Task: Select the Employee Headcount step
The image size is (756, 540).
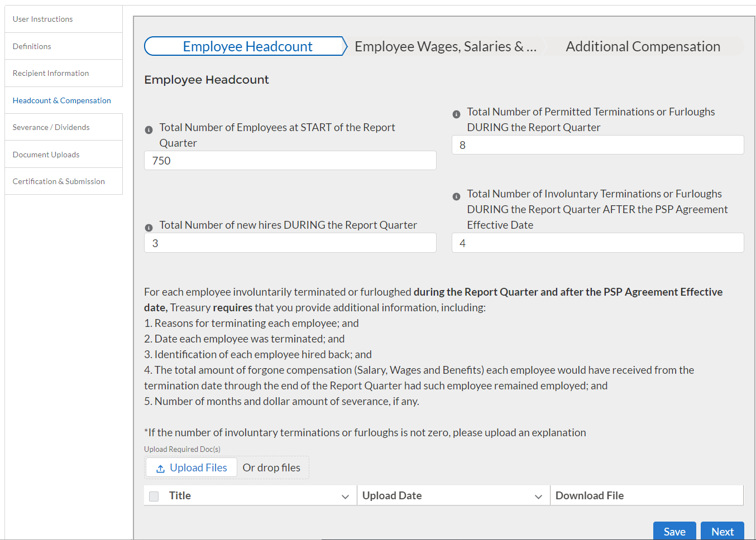Action: pyautogui.click(x=247, y=46)
